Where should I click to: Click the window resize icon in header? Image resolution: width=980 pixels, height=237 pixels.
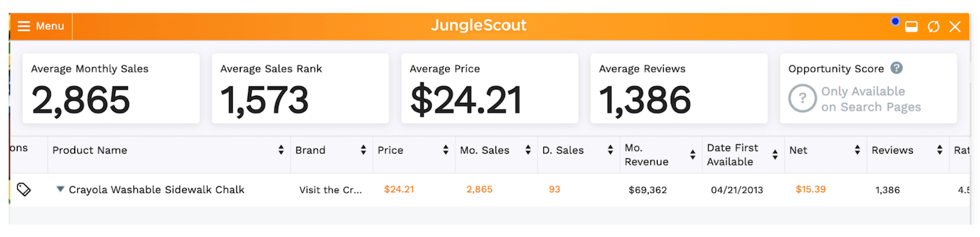click(911, 26)
